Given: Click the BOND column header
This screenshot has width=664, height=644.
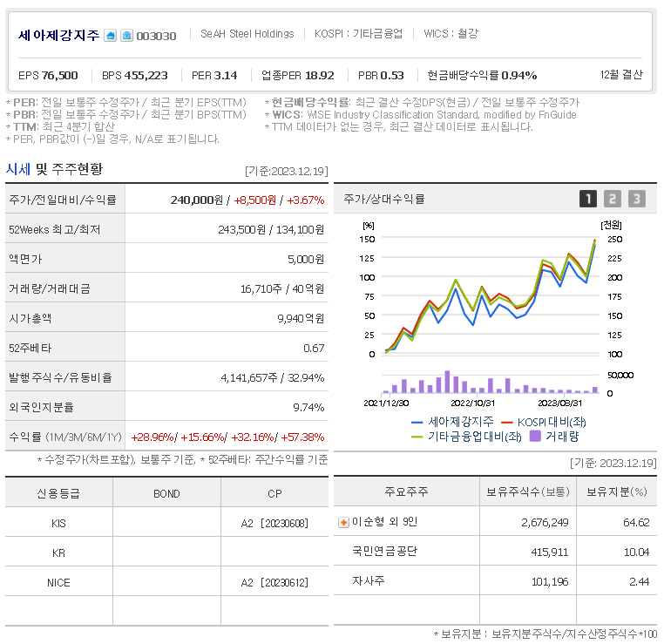Looking at the screenshot, I should 166,494.
